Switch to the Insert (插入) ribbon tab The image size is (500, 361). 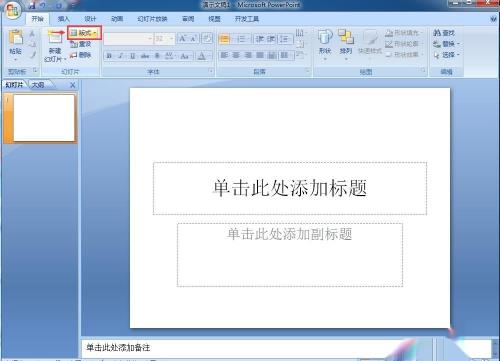click(63, 19)
